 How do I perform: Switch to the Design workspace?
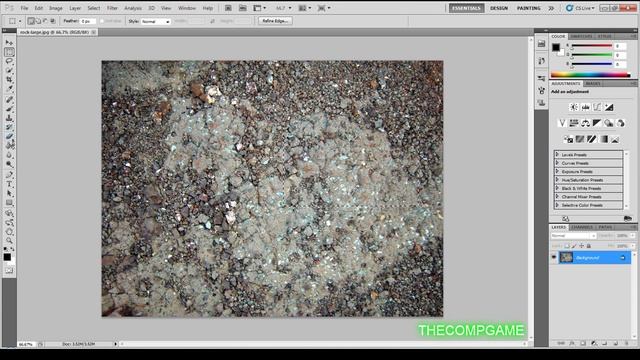point(499,8)
